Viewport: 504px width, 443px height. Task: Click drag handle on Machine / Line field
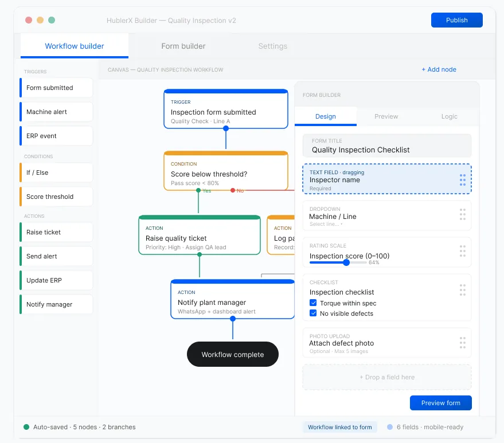(x=463, y=214)
